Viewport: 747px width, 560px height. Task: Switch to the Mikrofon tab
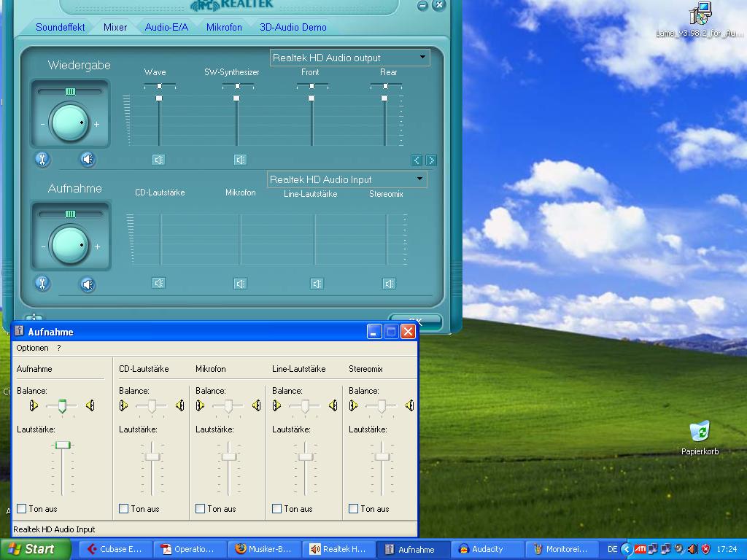click(x=224, y=27)
